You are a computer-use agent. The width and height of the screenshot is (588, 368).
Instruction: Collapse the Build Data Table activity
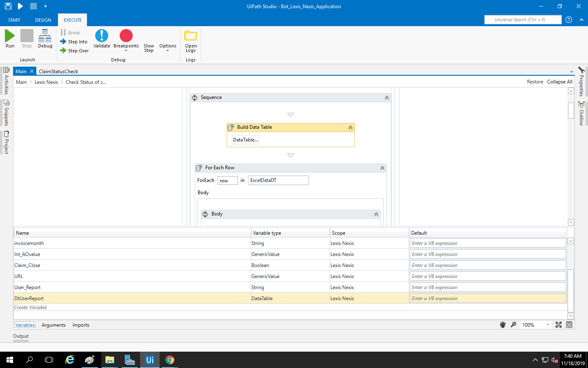(x=350, y=128)
